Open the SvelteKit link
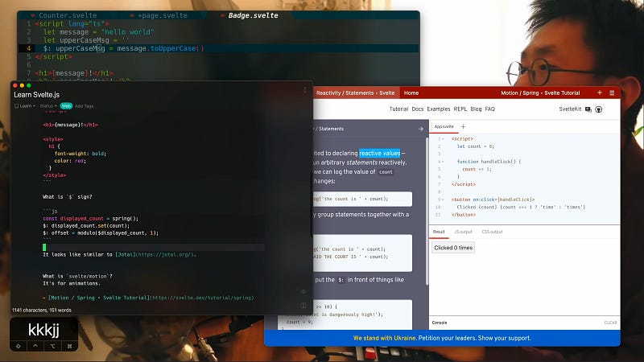This screenshot has width=644, height=362. [x=570, y=109]
